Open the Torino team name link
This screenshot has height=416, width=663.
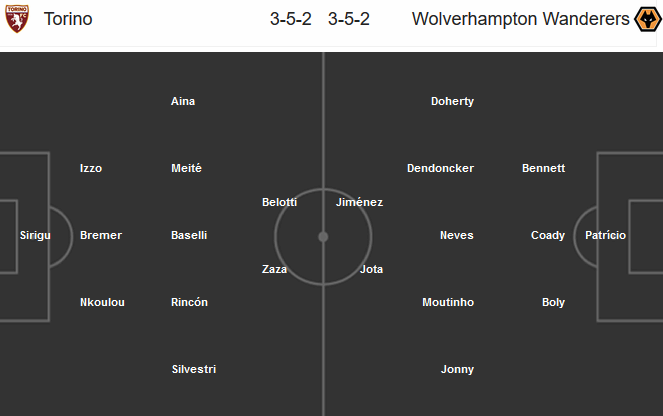click(x=68, y=19)
